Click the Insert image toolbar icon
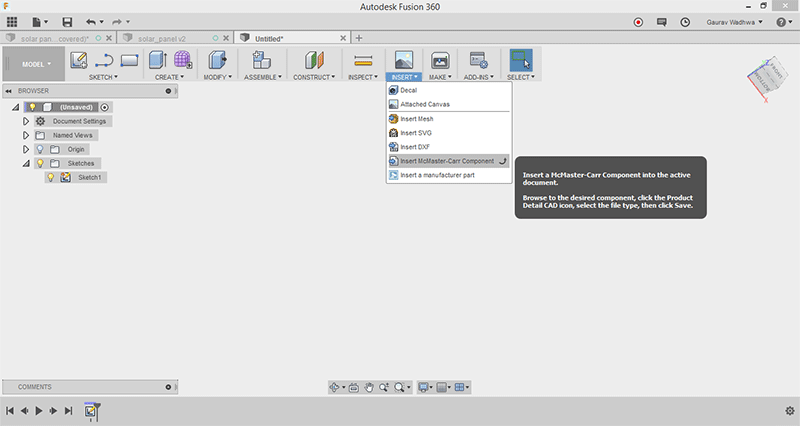 coord(404,60)
